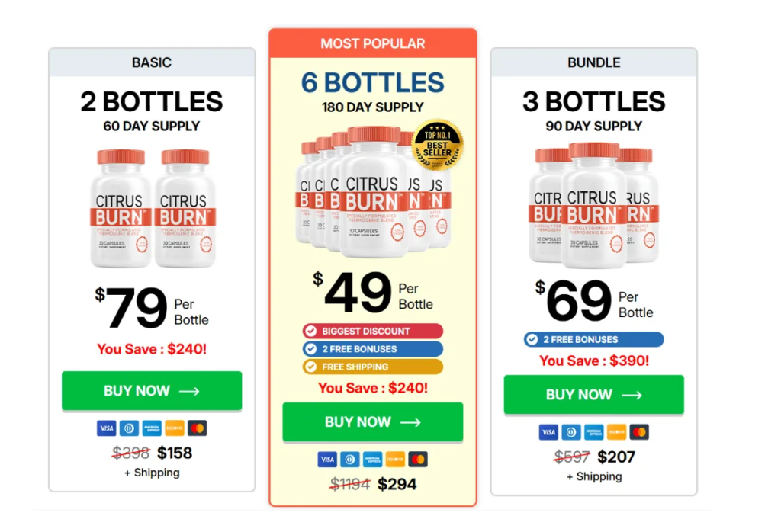781x532 pixels.
Task: Click the 2 Free Bonuses badge on the 6 Bottles plan
Action: (372, 348)
